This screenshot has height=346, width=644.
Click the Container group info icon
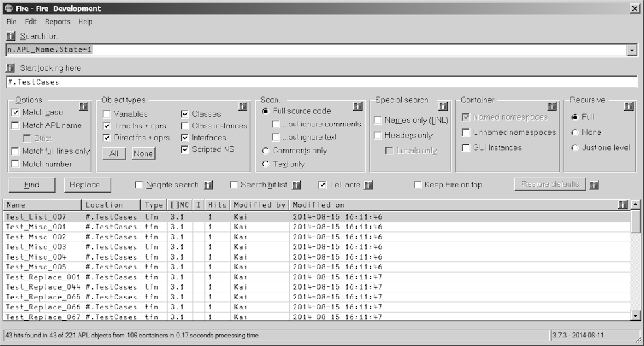(552, 107)
